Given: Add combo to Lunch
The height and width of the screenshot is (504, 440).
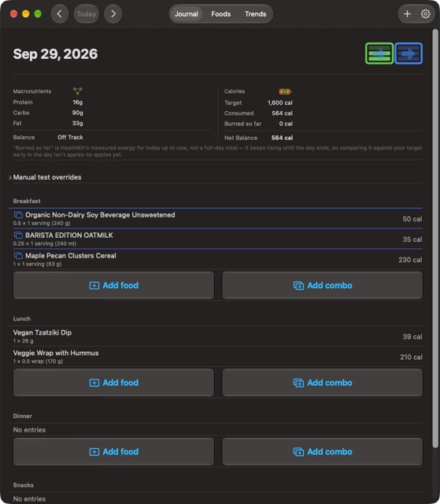Looking at the screenshot, I should [323, 383].
